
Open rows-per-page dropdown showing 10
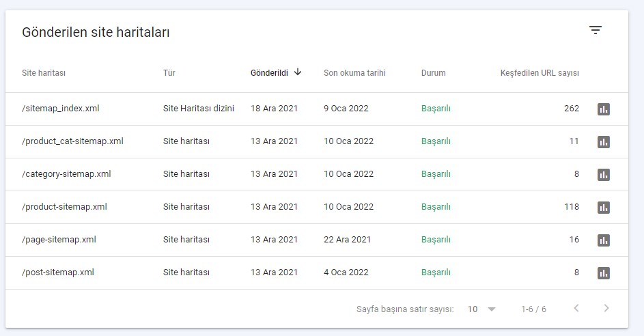click(481, 309)
